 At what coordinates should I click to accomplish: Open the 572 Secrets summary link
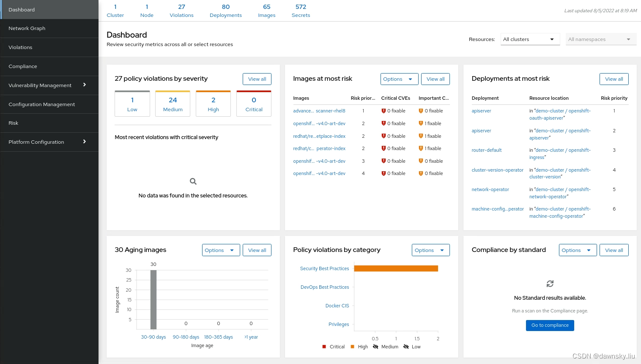click(301, 11)
